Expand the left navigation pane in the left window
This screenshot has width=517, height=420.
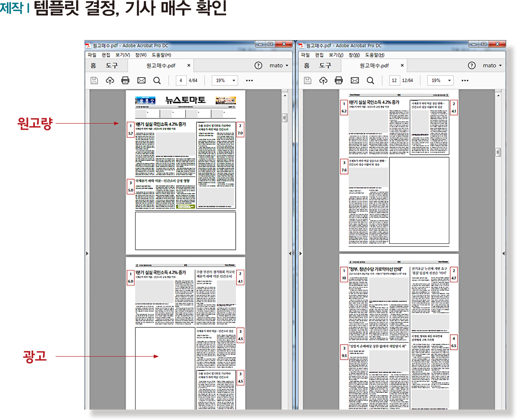click(x=87, y=253)
